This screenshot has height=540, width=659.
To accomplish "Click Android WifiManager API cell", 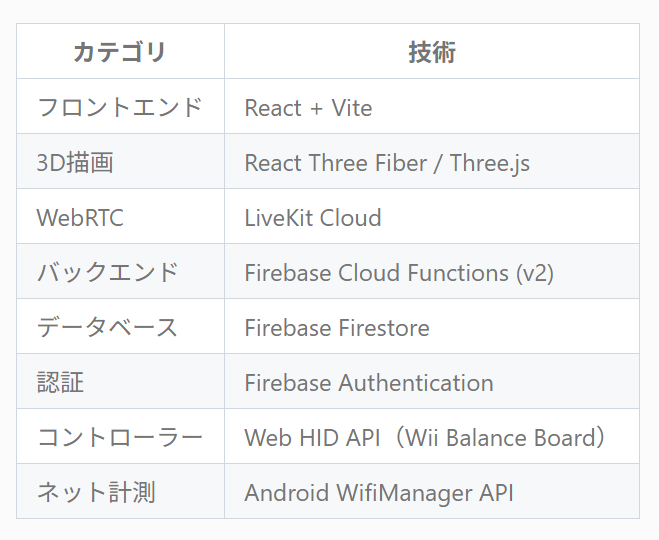I will coord(379,493).
